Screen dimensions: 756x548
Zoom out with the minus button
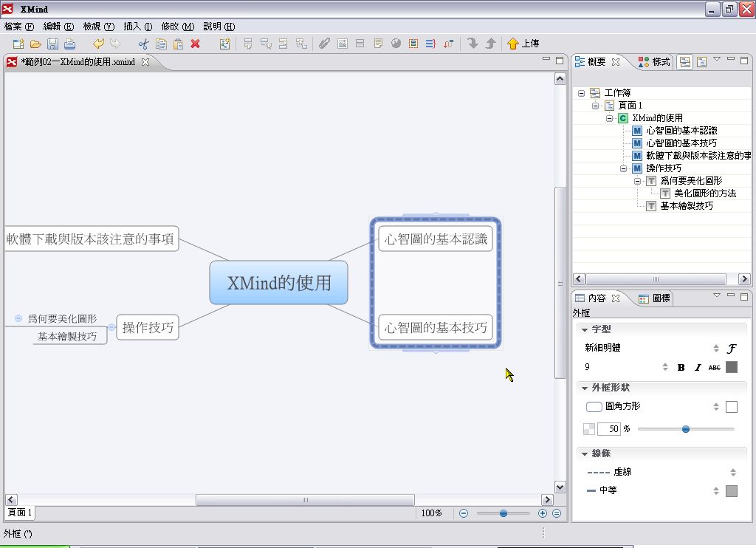click(464, 513)
